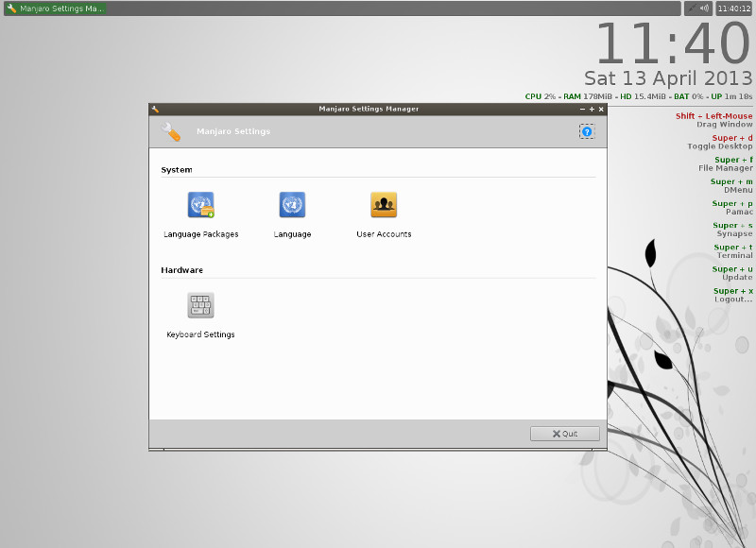This screenshot has width=756, height=548.
Task: Open the User Accounts icon
Action: 384,205
